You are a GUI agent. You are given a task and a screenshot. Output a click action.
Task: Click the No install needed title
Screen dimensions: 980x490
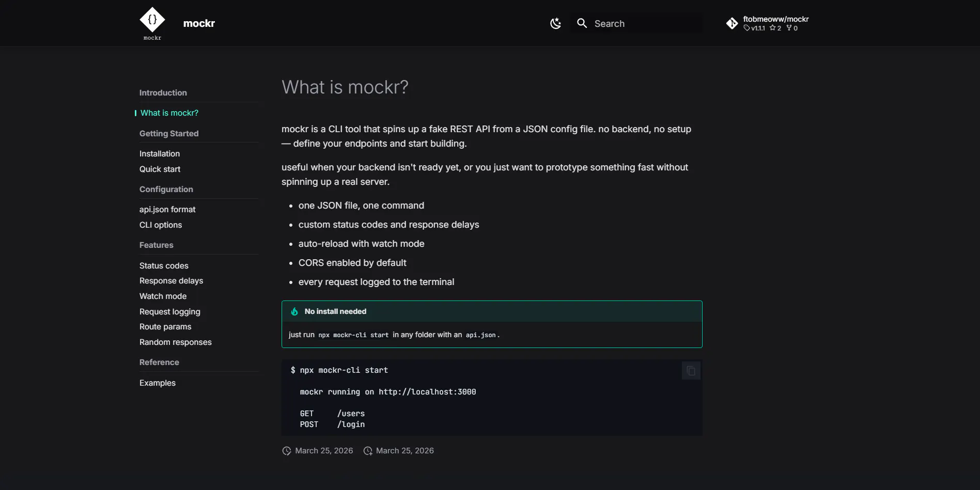[x=335, y=311]
